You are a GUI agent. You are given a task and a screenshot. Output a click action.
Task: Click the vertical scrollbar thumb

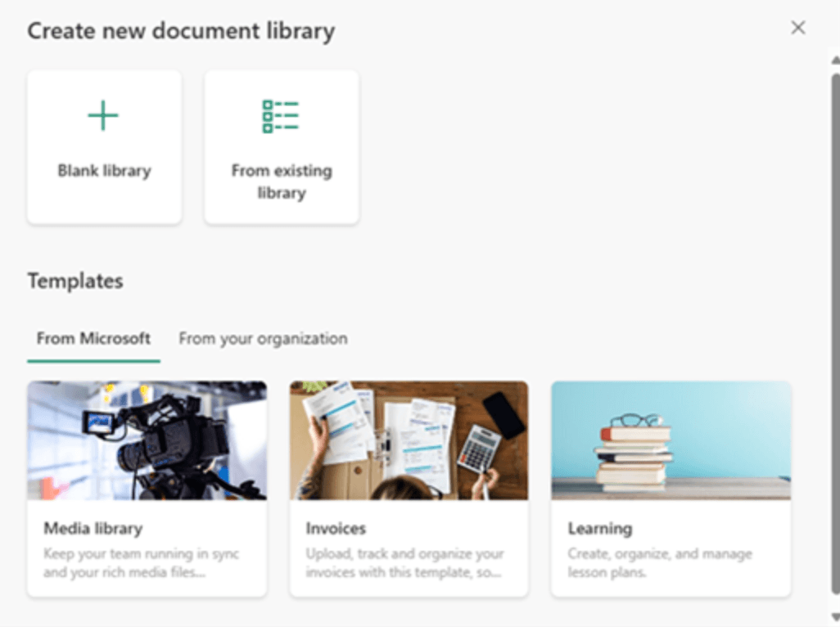pos(835,327)
